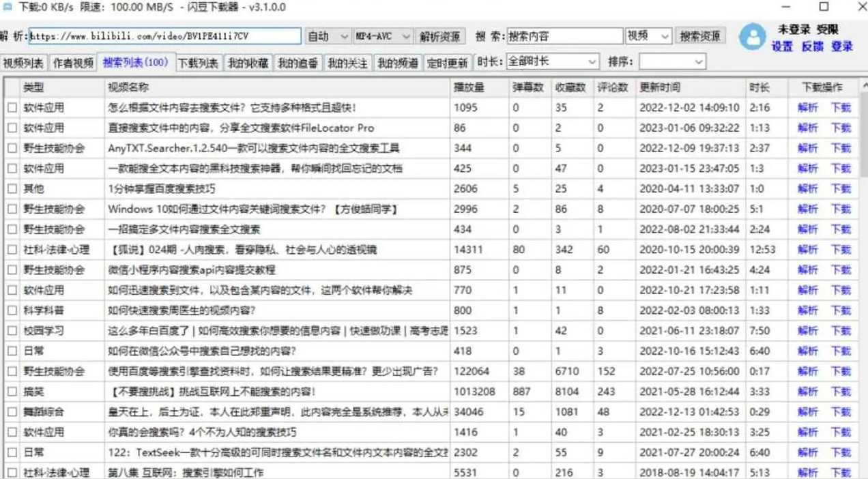The image size is (868, 479).
Task: Click 解析 for 不要搜挑战 row
Action: coord(807,392)
